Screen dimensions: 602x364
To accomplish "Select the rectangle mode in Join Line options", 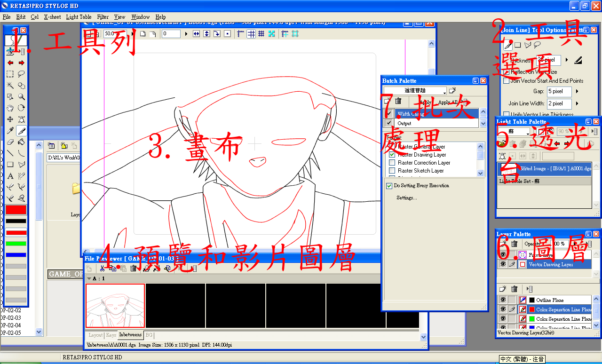I will click(x=517, y=45).
